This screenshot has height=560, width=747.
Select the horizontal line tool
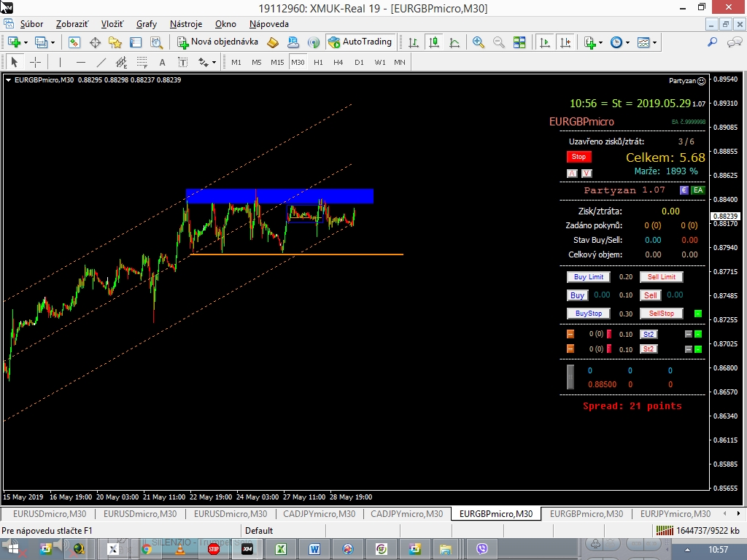(x=80, y=62)
